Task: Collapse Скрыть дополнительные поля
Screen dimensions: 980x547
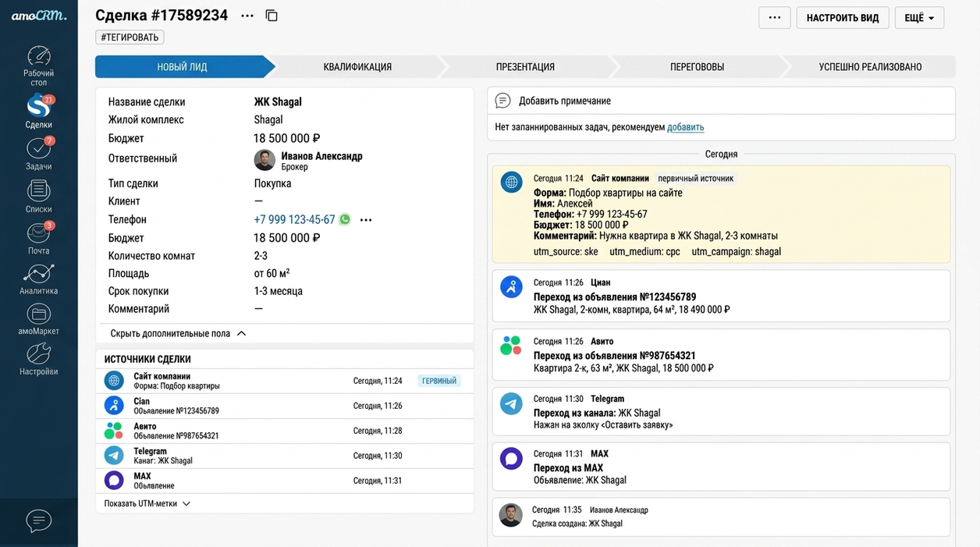Action: [x=178, y=333]
